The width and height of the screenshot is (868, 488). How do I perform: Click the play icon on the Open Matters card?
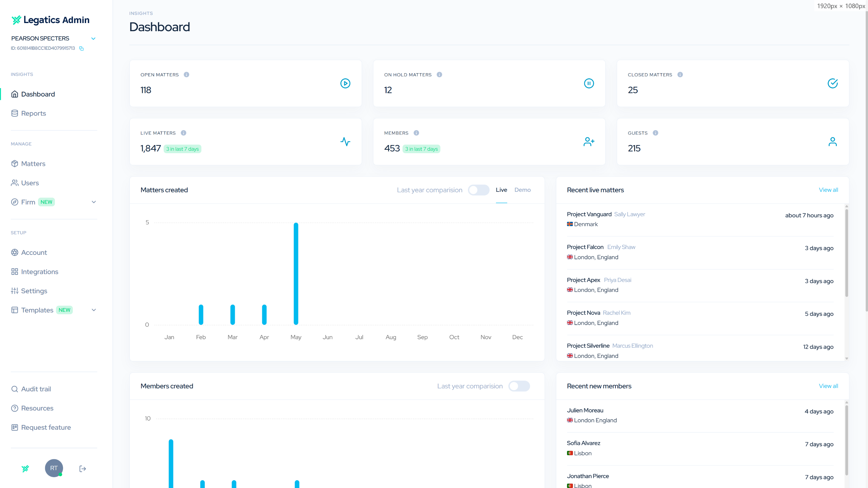pos(345,83)
